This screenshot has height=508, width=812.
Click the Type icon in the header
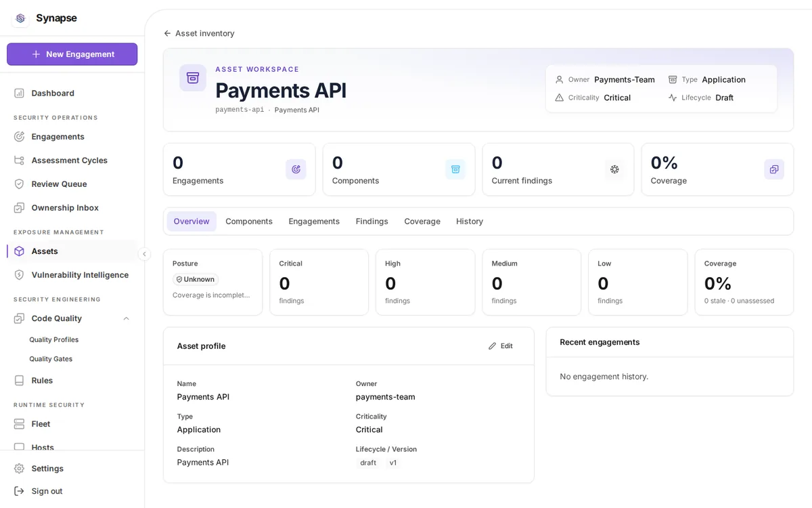click(x=673, y=79)
